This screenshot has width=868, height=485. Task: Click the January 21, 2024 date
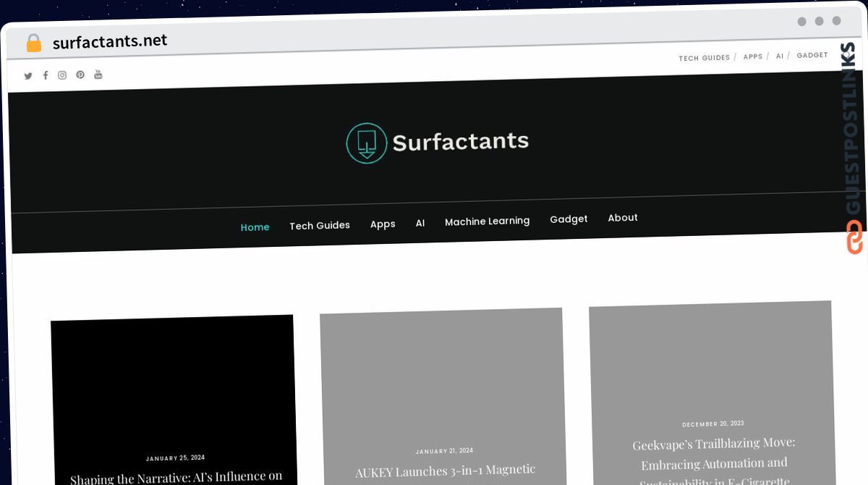444,451
